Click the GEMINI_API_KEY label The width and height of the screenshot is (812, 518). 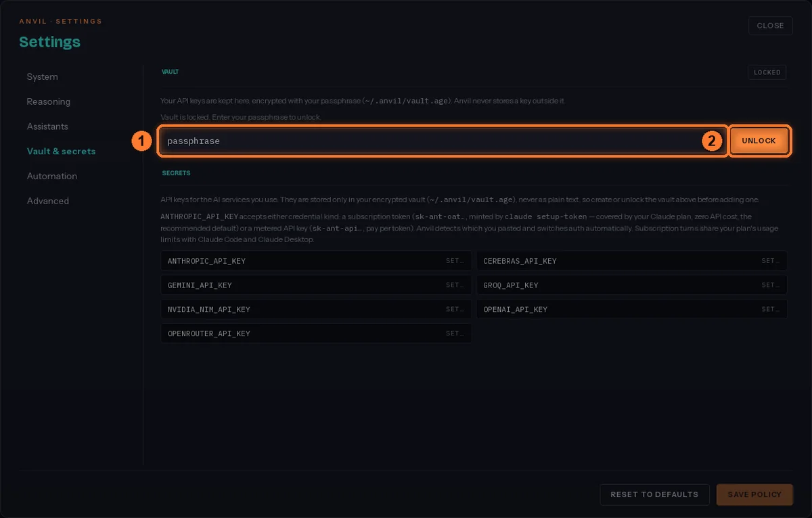point(200,285)
